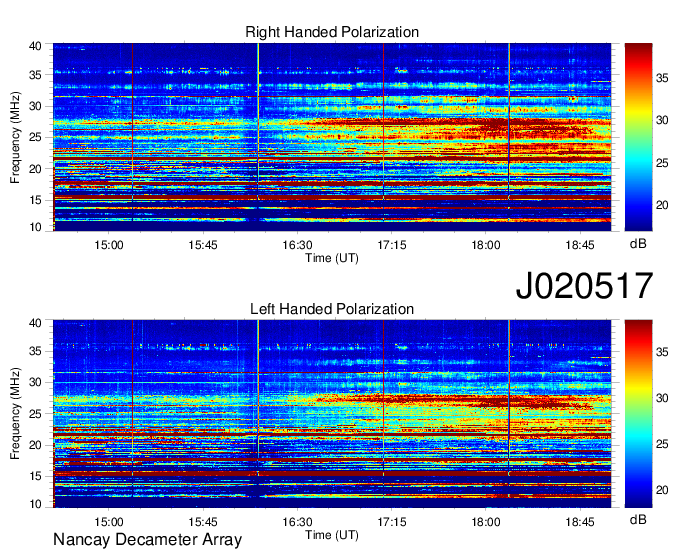Click the bottom plot's dB color bar
680x552 pixels.
pyautogui.click(x=638, y=414)
